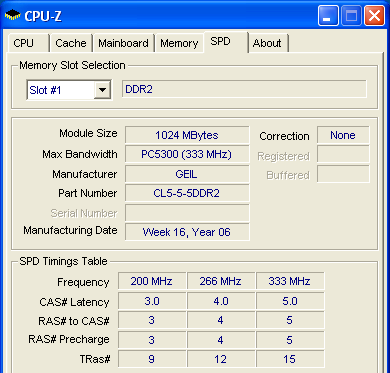The width and height of the screenshot is (390, 373).
Task: Click the Module Size 1024 MBytes field
Action: (x=187, y=135)
